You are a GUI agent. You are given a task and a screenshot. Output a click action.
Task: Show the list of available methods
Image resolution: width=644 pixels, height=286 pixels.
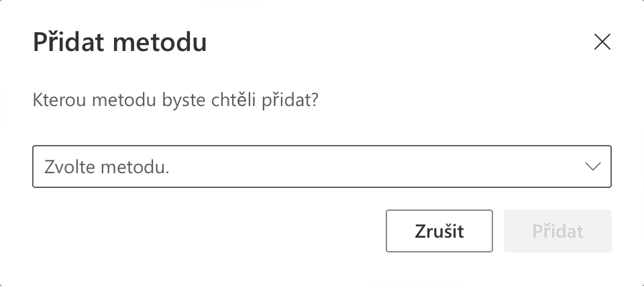pyautogui.click(x=321, y=166)
